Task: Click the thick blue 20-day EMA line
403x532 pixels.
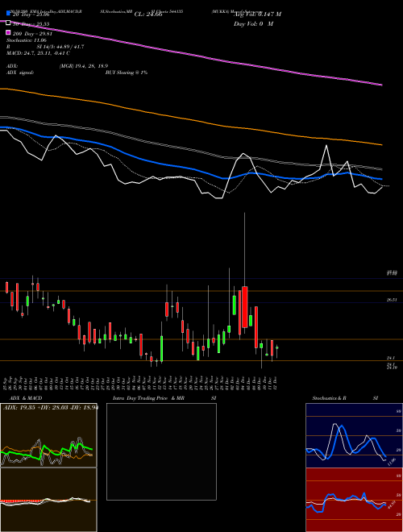Action: [190, 168]
